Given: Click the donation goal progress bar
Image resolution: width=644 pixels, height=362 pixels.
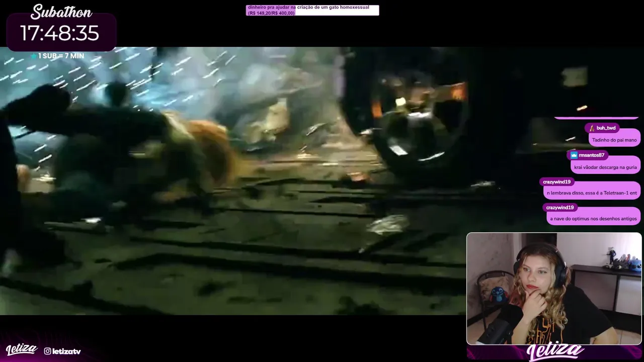Looking at the screenshot, I should [x=312, y=10].
